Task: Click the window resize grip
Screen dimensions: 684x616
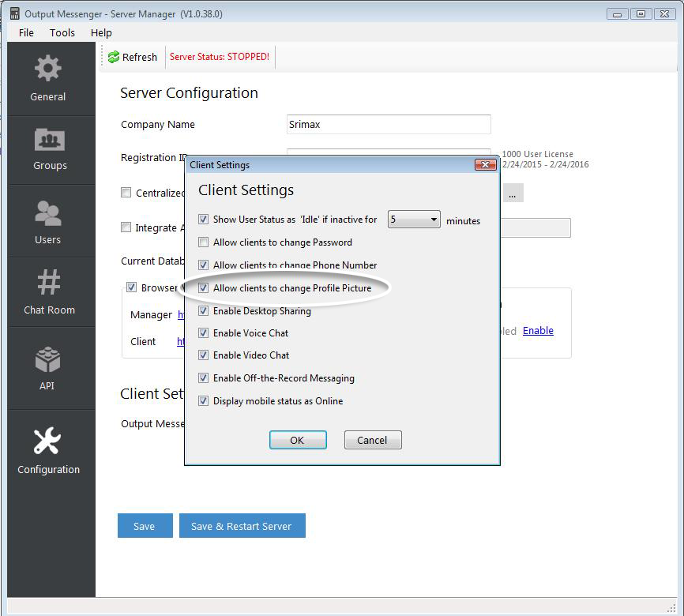Action: coord(671,608)
